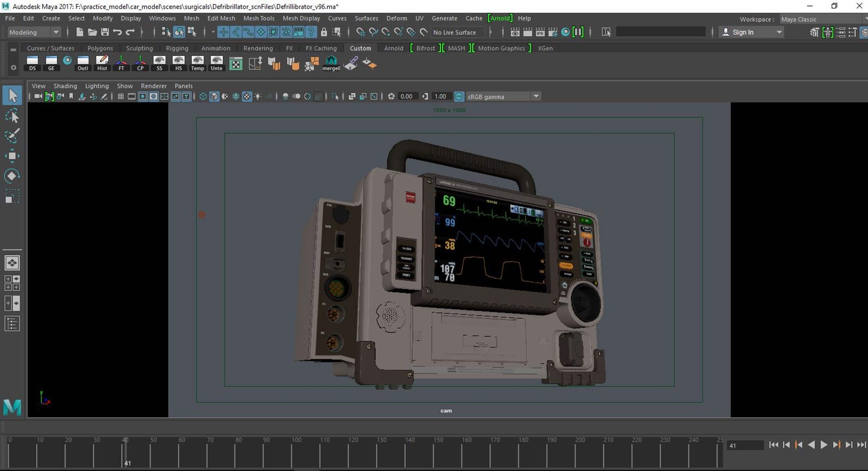Choose the Scale tool in toolbox
This screenshot has height=471, width=868.
(12, 196)
